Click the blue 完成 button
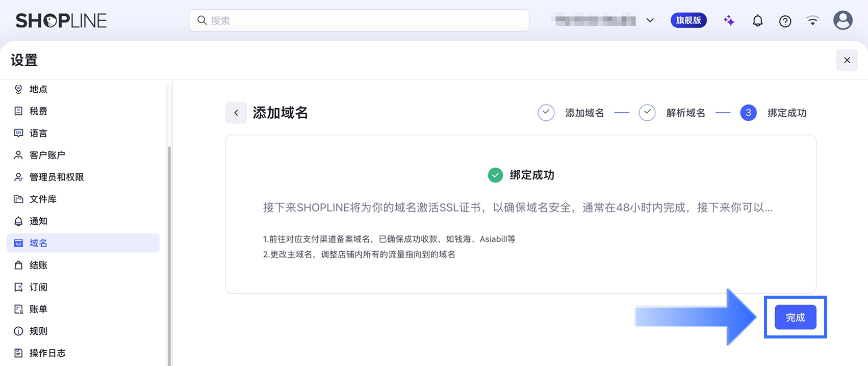 click(796, 318)
